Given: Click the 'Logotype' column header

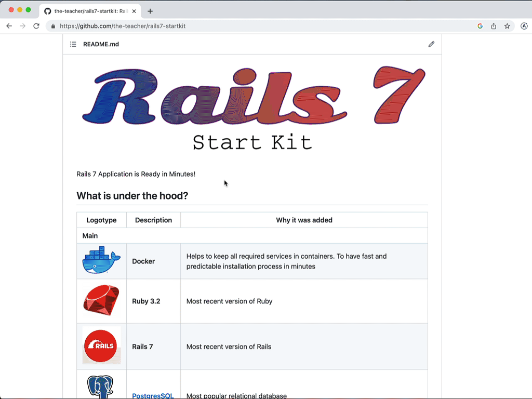Looking at the screenshot, I should point(101,220).
